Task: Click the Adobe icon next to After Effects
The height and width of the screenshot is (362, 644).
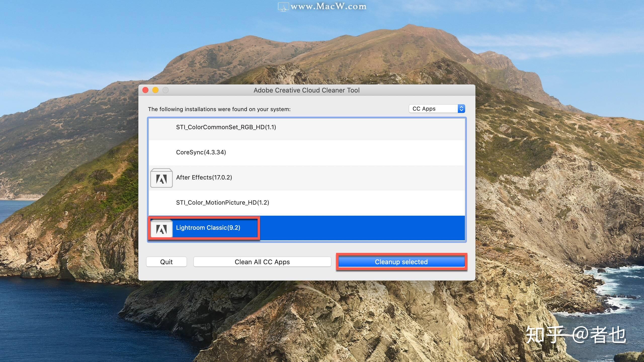Action: coord(161,178)
